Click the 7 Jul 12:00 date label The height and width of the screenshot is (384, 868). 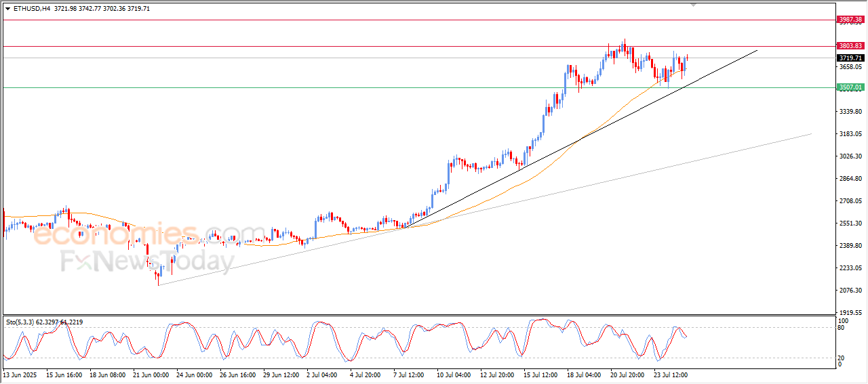(409, 374)
